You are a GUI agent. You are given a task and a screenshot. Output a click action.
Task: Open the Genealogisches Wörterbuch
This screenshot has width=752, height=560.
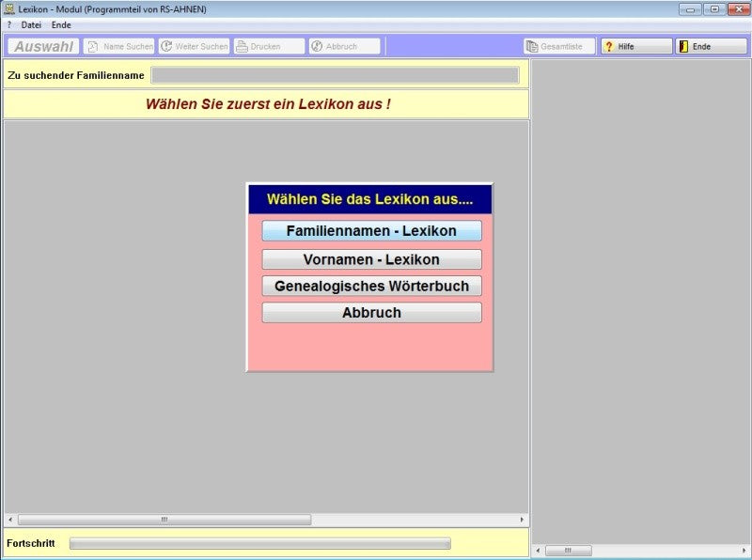pyautogui.click(x=371, y=286)
